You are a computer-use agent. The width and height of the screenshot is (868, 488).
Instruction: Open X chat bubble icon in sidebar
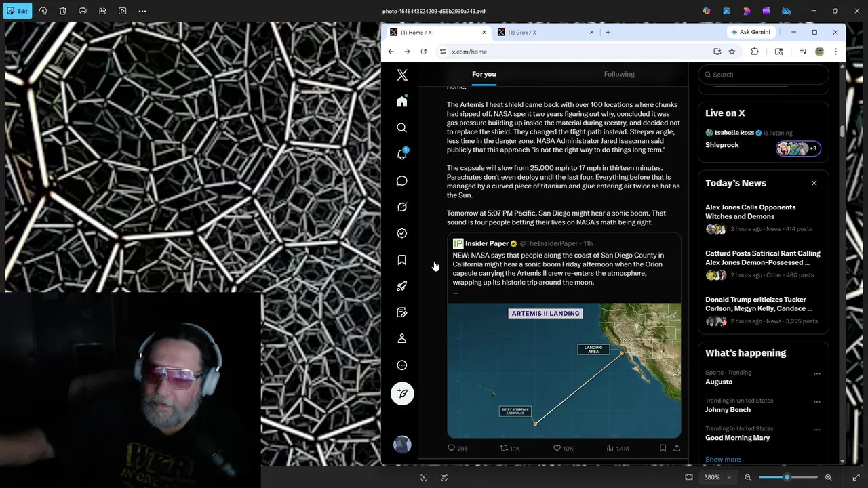402,180
